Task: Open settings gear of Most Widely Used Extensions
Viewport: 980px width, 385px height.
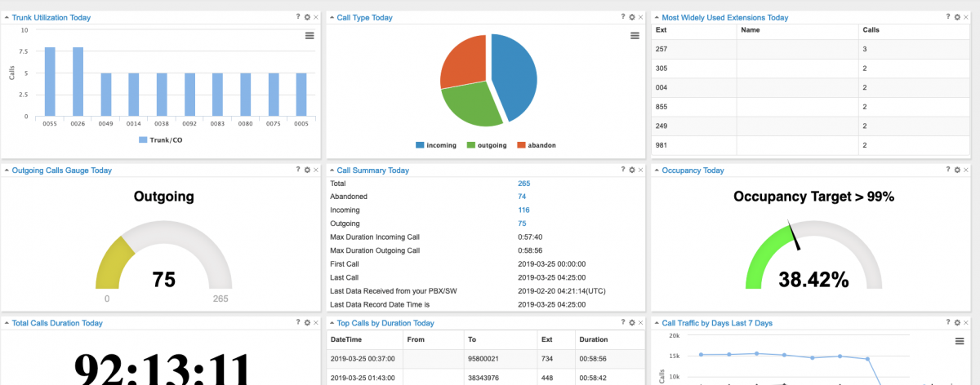Action: pyautogui.click(x=957, y=17)
